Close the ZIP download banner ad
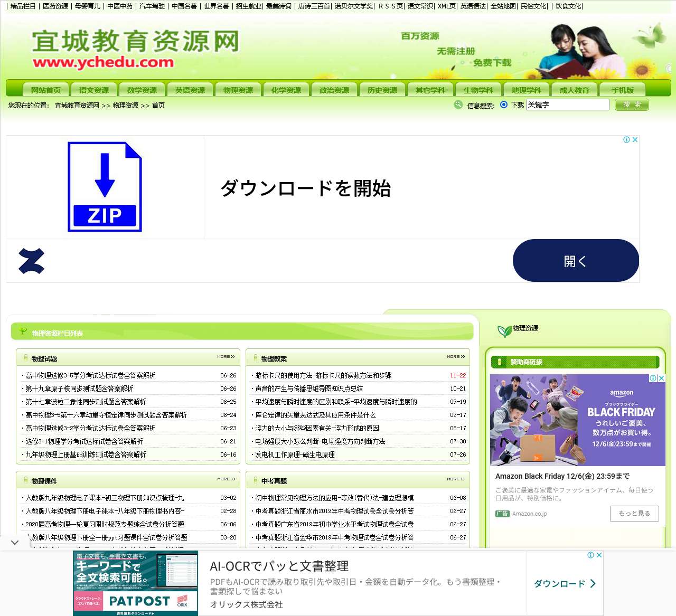676x616 pixels. 635,140
